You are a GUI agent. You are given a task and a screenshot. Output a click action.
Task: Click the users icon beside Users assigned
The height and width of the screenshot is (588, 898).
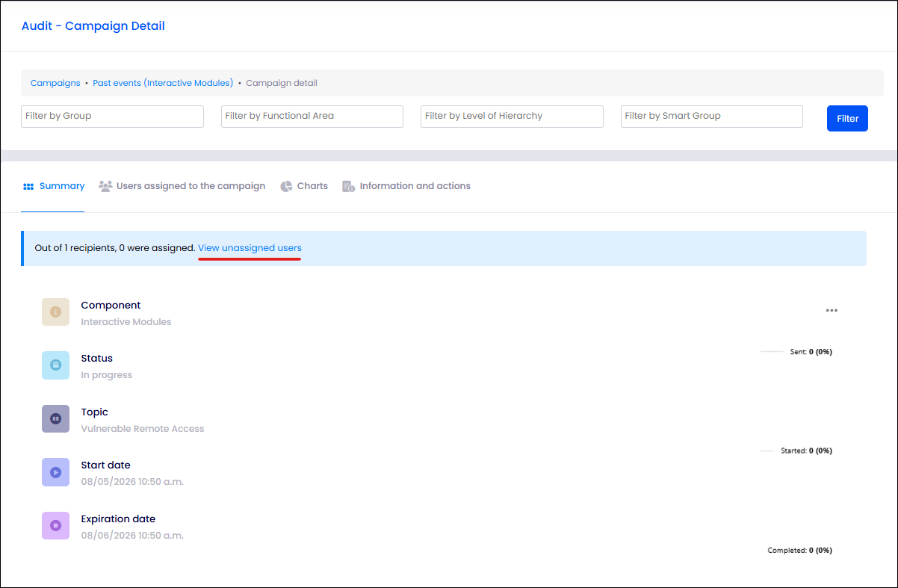click(x=105, y=186)
